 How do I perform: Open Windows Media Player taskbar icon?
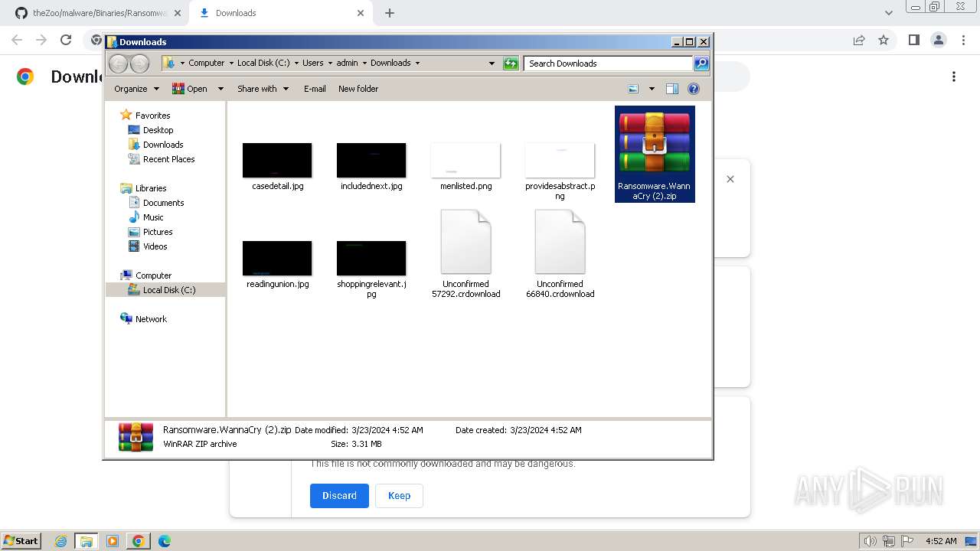coord(113,541)
